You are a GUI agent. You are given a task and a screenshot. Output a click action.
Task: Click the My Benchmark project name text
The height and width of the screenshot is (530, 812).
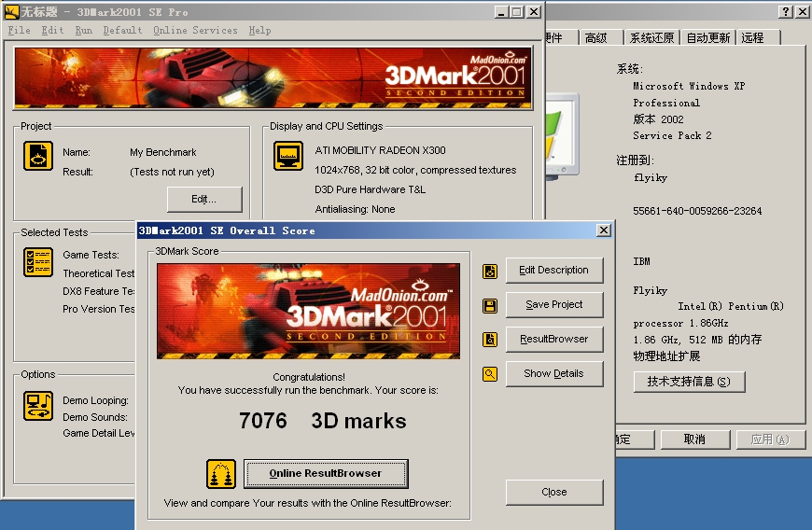[x=163, y=152]
